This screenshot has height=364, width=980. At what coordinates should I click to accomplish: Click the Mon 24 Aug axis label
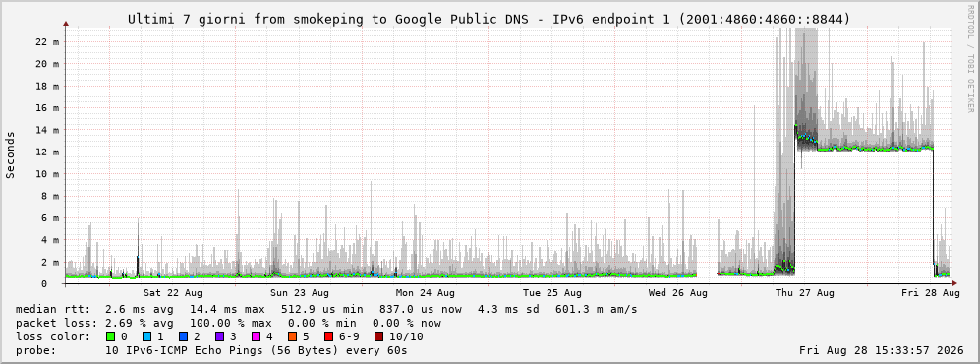[425, 293]
